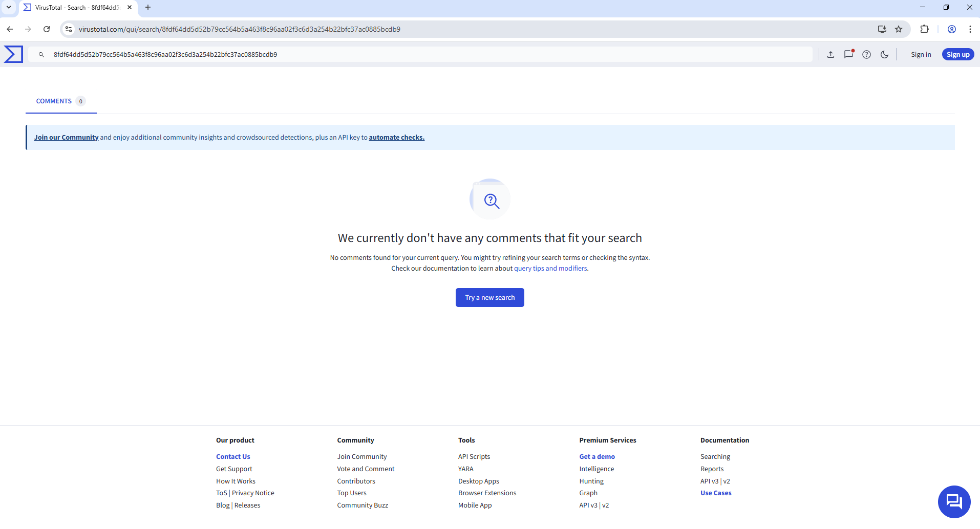Open Blog footer link

pyautogui.click(x=223, y=505)
